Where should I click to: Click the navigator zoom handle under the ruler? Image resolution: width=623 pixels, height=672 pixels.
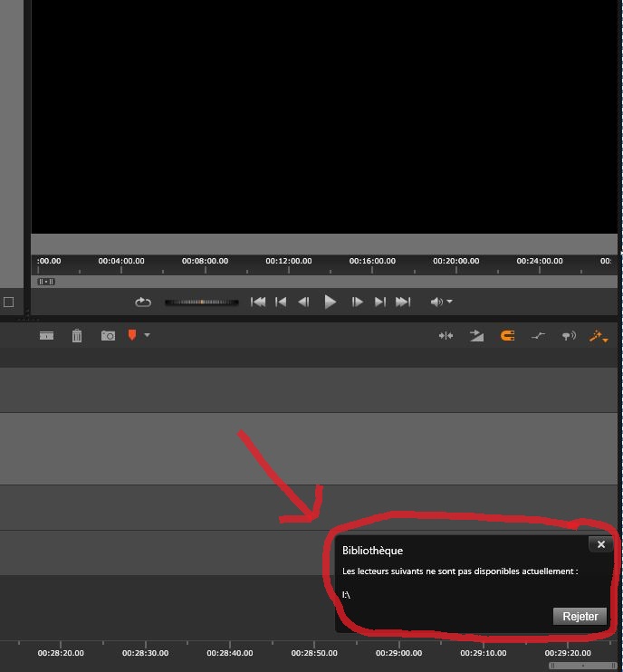46,282
